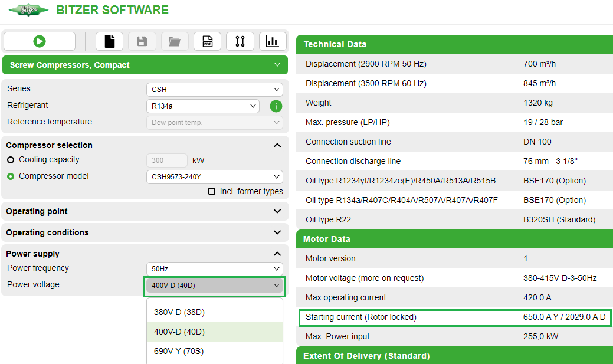Choose 690V-Y (70S) from voltage list
Image resolution: width=613 pixels, height=364 pixels.
click(179, 351)
